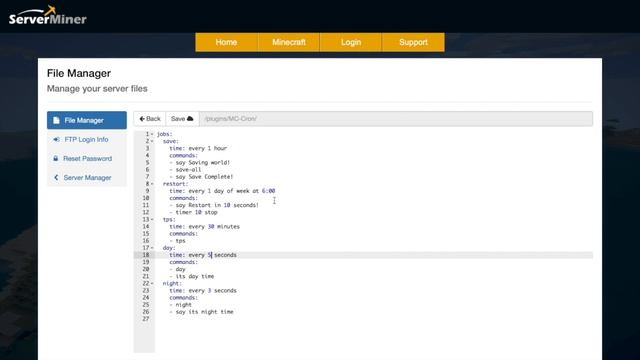Collapse the jobs block at line 1

[x=152, y=134]
